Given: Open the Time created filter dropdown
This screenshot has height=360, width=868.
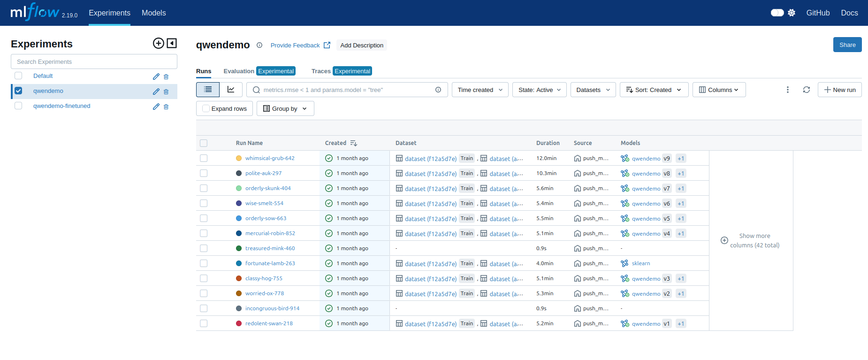Looking at the screenshot, I should 480,90.
